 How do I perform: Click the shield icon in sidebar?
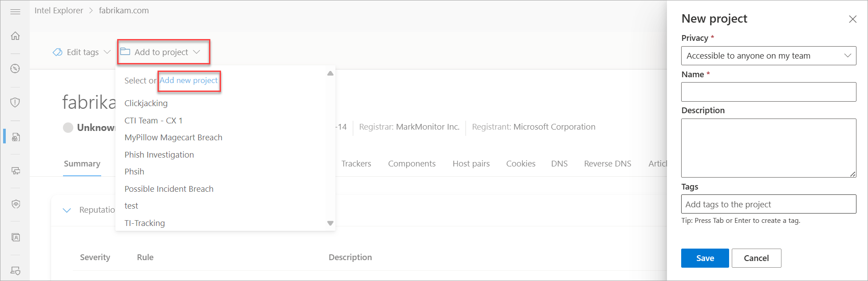[15, 103]
